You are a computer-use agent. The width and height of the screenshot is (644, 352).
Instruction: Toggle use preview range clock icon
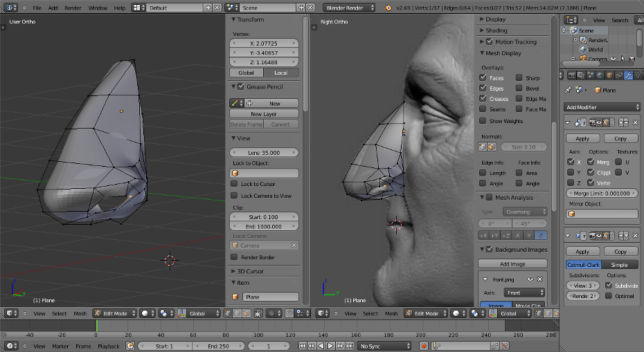pos(130,346)
